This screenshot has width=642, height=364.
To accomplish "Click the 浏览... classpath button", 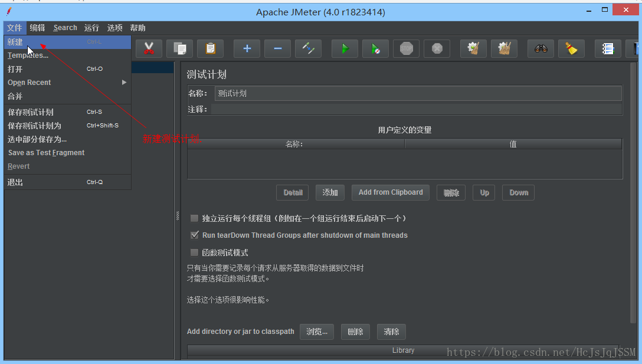I will tap(317, 332).
